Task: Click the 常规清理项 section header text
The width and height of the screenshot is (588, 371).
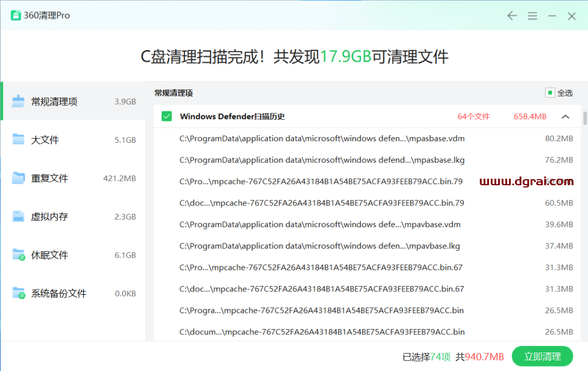Action: tap(174, 93)
